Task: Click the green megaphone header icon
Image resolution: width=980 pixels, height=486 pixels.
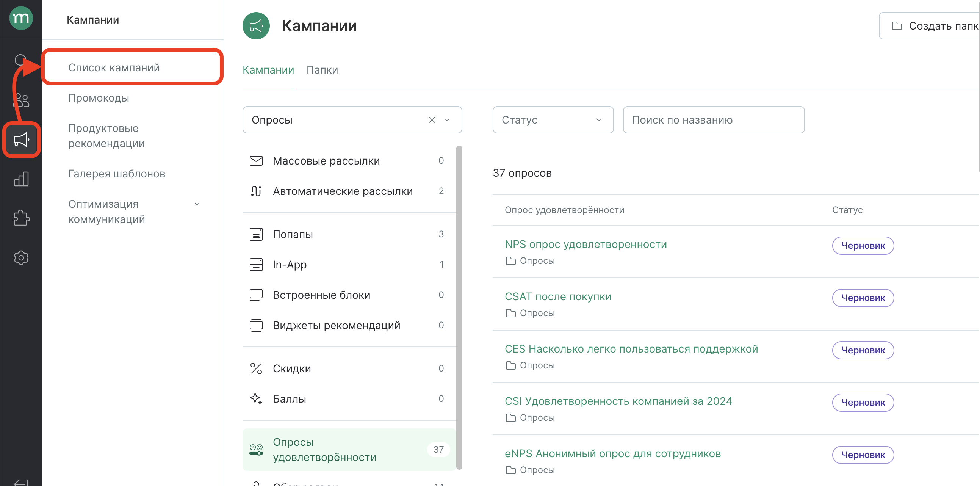Action: (256, 26)
